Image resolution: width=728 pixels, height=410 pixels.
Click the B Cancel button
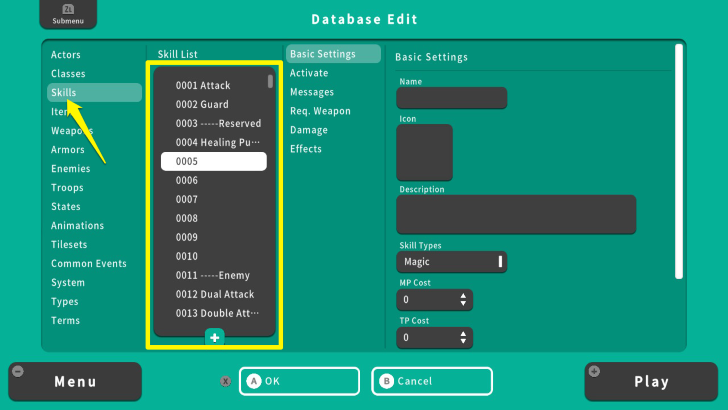pyautogui.click(x=432, y=381)
